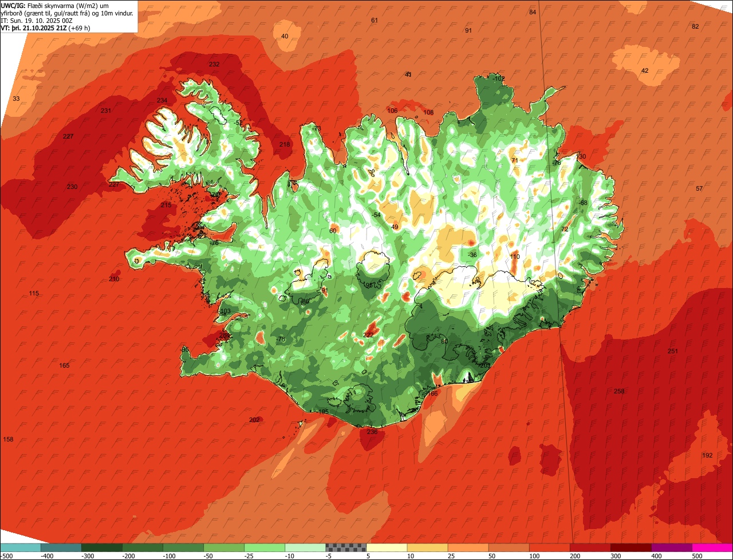Click the map value 103
This screenshot has height=560, width=733.
(x=225, y=311)
